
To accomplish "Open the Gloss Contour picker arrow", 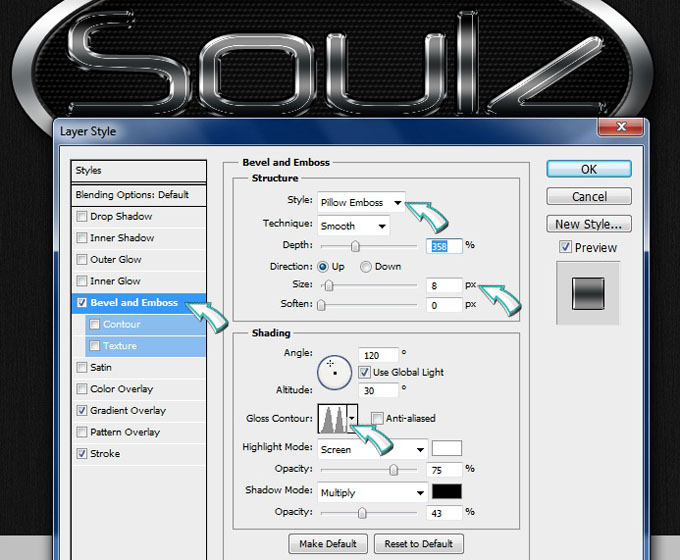I will pos(352,419).
